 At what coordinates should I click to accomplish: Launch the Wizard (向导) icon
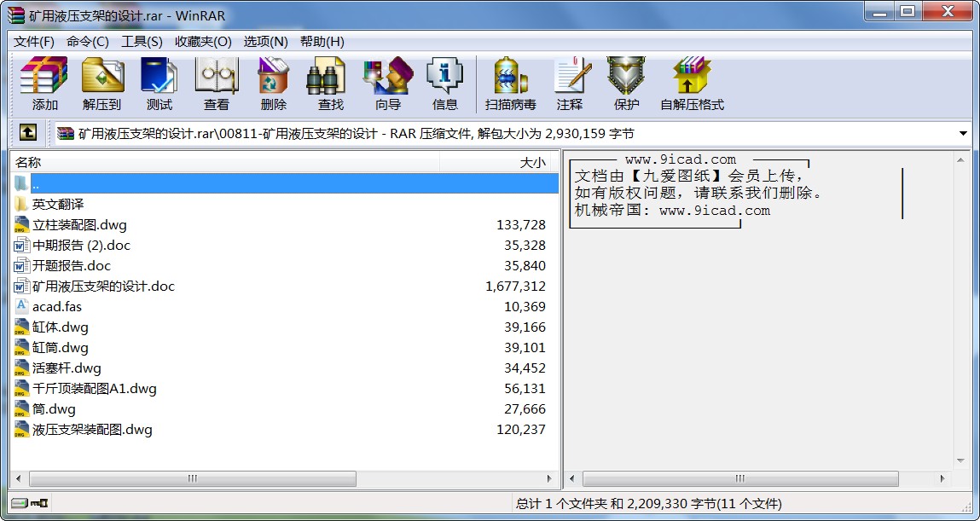coord(387,84)
